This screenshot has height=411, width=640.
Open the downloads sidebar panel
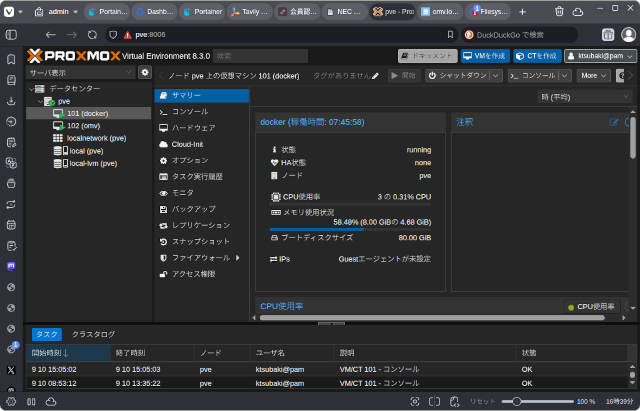coord(11,101)
